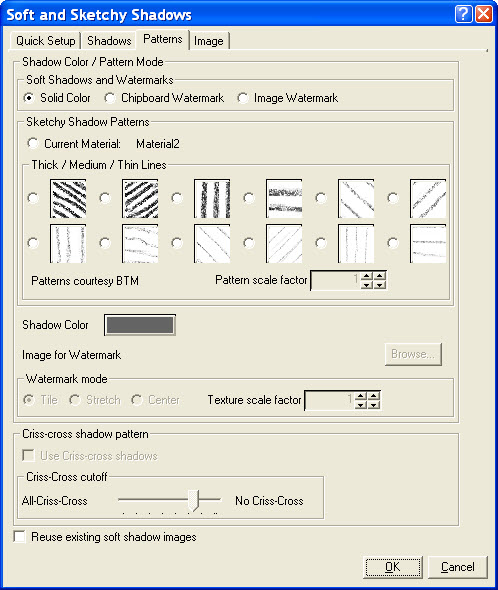Pick the thin diagonal up-right line pattern thumbnail
Screen dimensions: 498x590
pos(284,244)
